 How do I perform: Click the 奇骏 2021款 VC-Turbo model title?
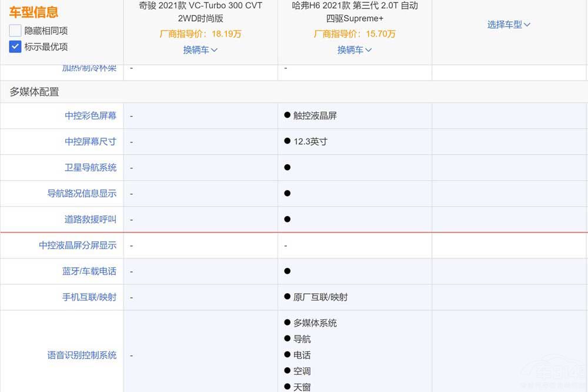pos(200,12)
